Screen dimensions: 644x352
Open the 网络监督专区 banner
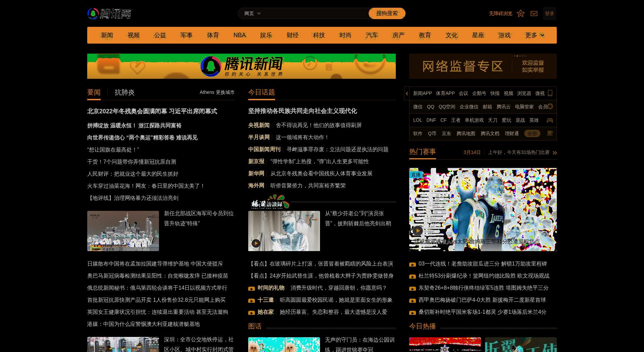click(x=483, y=66)
